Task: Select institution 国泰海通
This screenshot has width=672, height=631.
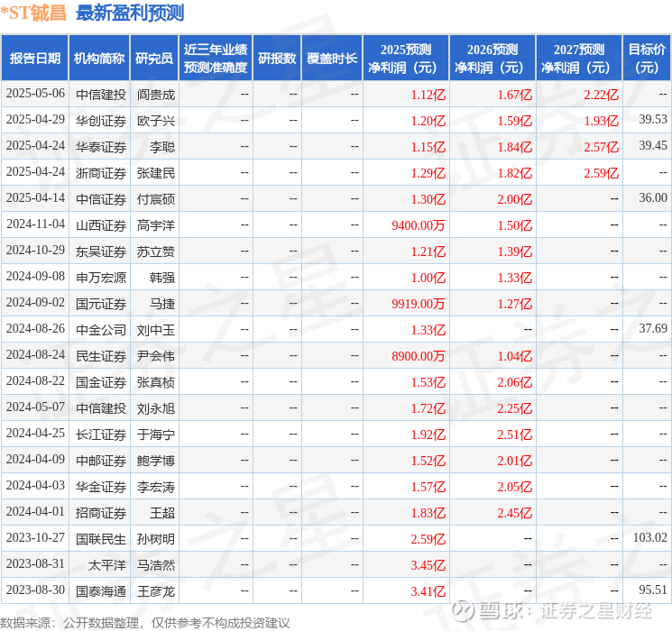Action: 101,591
